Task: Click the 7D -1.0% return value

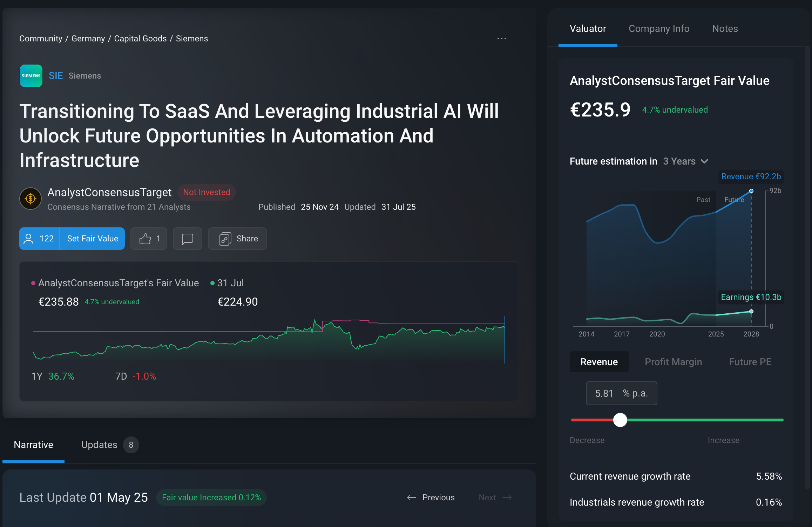Action: 144,376
